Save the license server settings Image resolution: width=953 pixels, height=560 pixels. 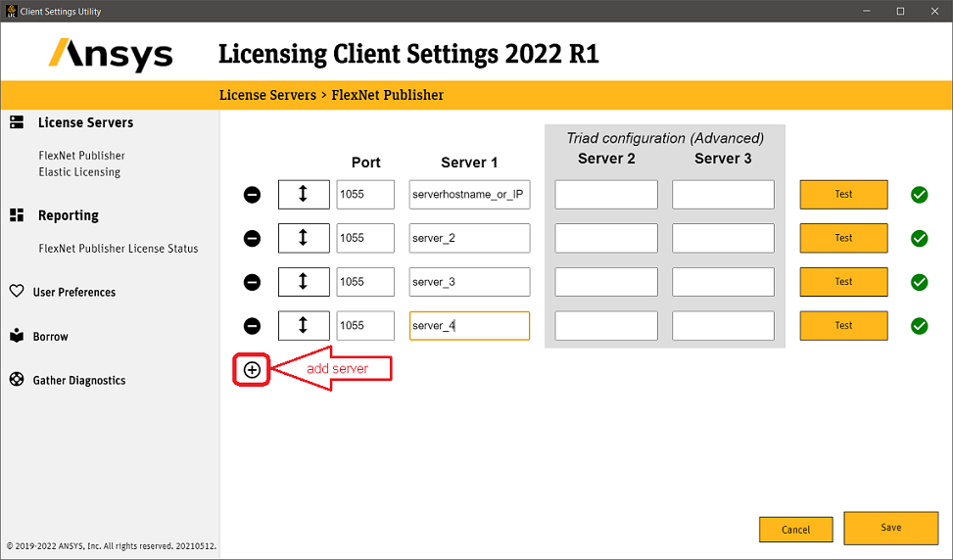click(x=891, y=528)
